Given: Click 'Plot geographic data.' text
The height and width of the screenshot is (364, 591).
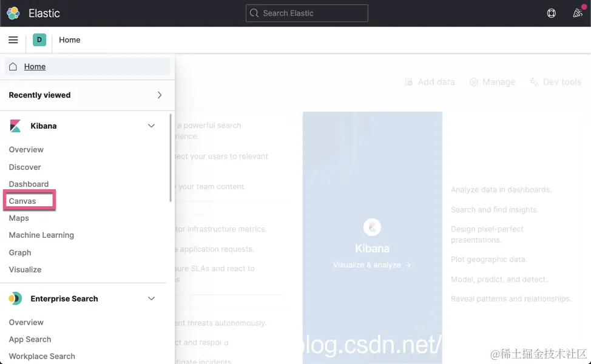Looking at the screenshot, I should pos(489,259).
